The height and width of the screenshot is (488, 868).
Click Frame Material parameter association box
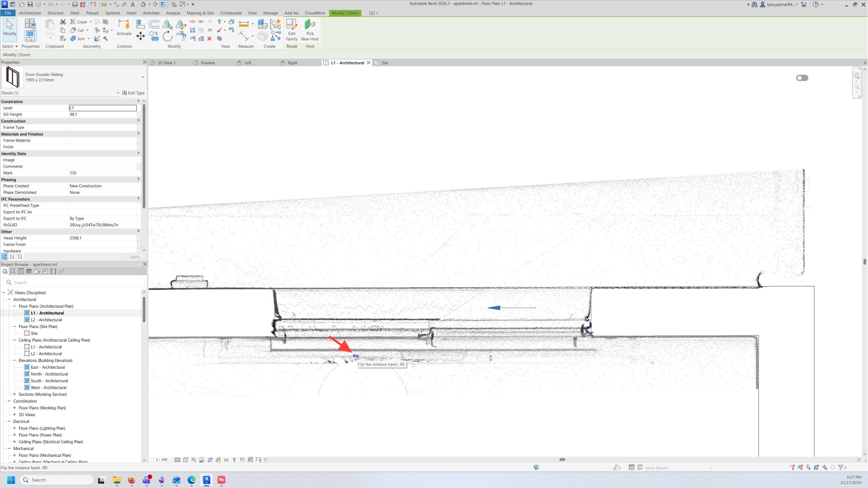point(139,140)
